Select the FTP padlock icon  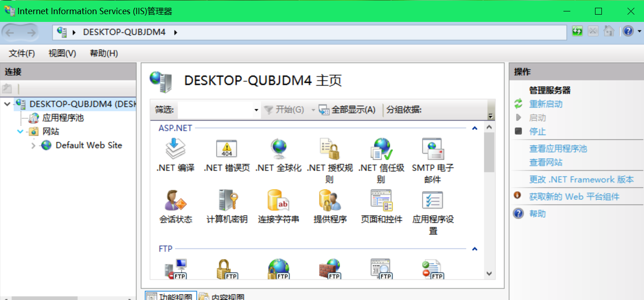(227, 269)
